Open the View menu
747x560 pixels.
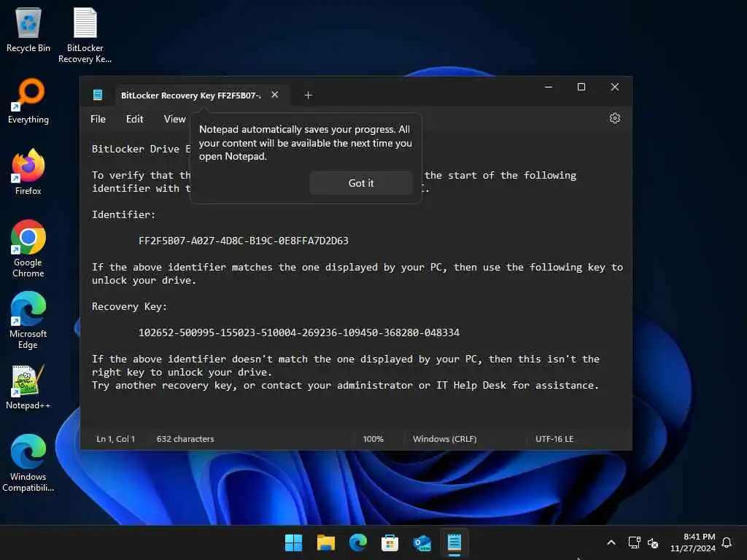[x=174, y=119]
